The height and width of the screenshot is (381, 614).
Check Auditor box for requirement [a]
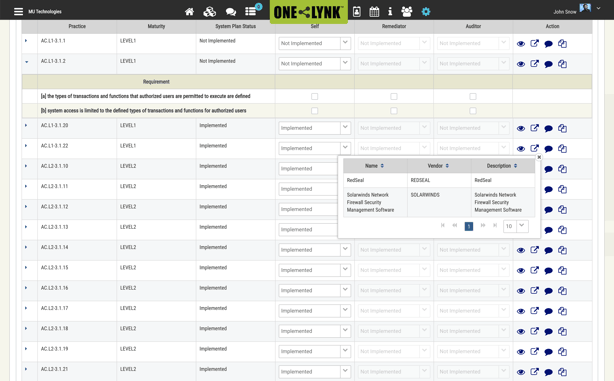click(473, 96)
